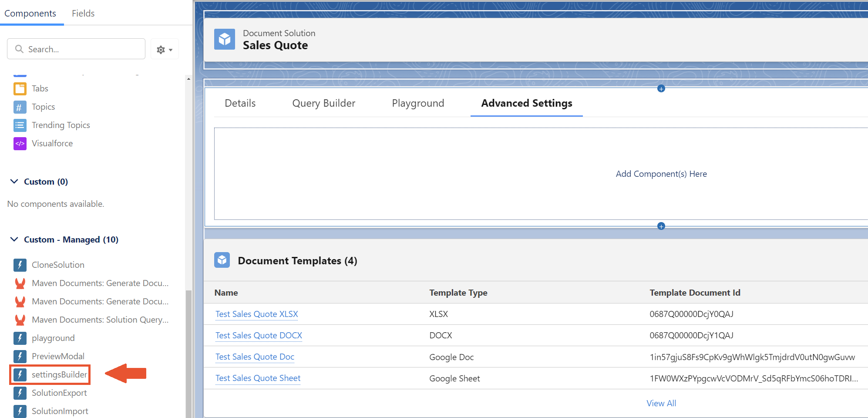Image resolution: width=868 pixels, height=418 pixels.
Task: Select the Topics hashtag icon
Action: pyautogui.click(x=20, y=107)
